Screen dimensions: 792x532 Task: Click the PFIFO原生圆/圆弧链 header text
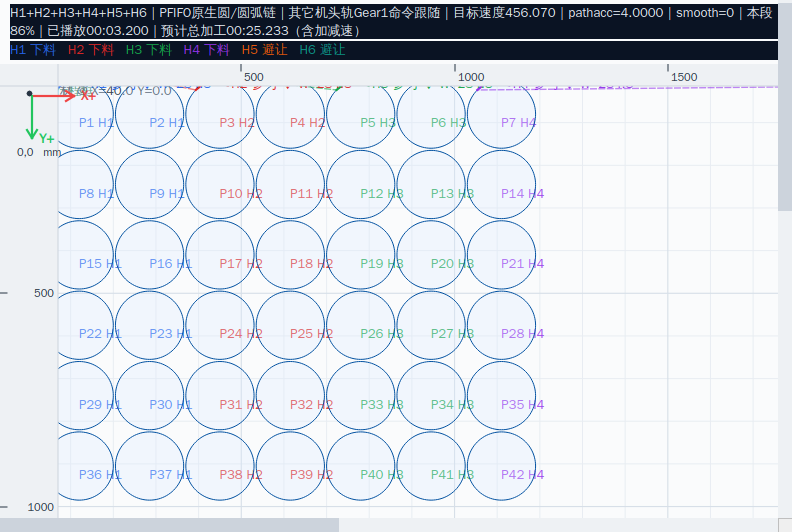(218, 13)
